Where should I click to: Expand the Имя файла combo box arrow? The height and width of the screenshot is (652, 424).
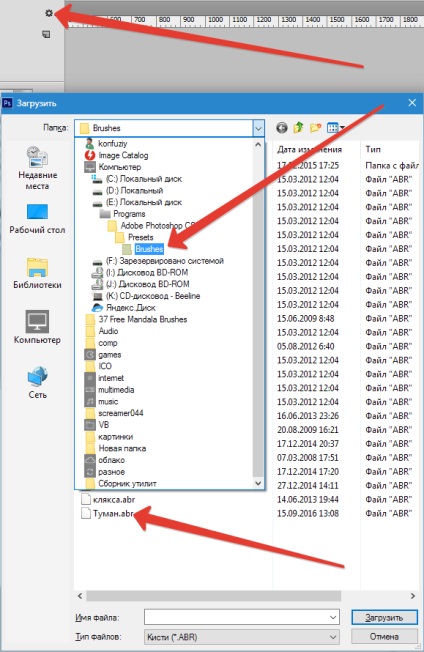click(333, 617)
